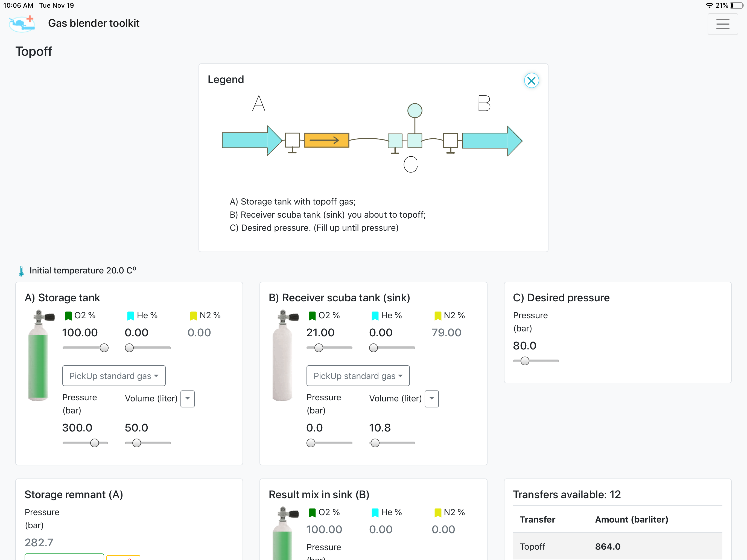Click Gas blender toolkit title
The width and height of the screenshot is (747, 560).
pos(94,23)
